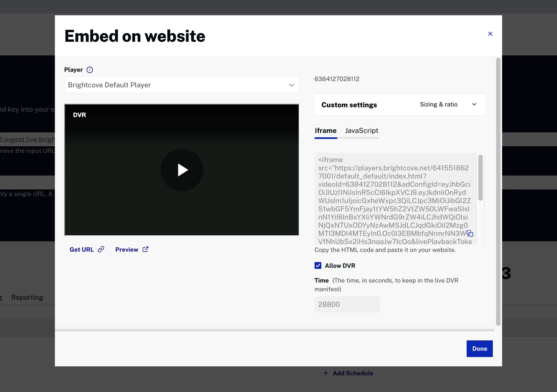Click the embed code scrollbar
This screenshot has width=557, height=392.
[481, 177]
